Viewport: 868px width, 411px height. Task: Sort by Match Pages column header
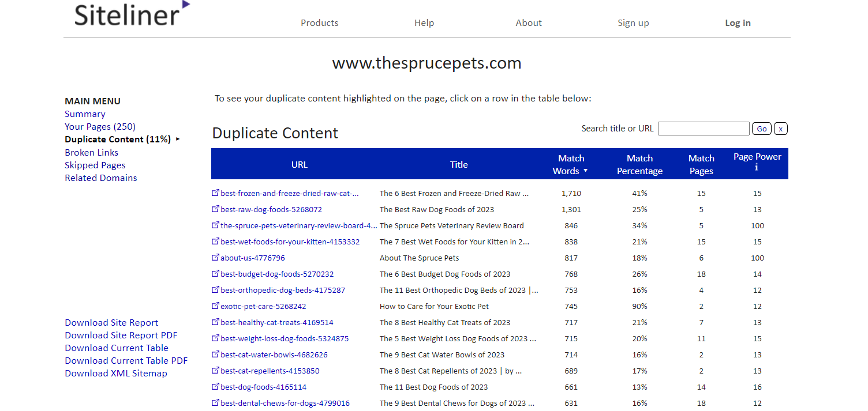point(701,165)
